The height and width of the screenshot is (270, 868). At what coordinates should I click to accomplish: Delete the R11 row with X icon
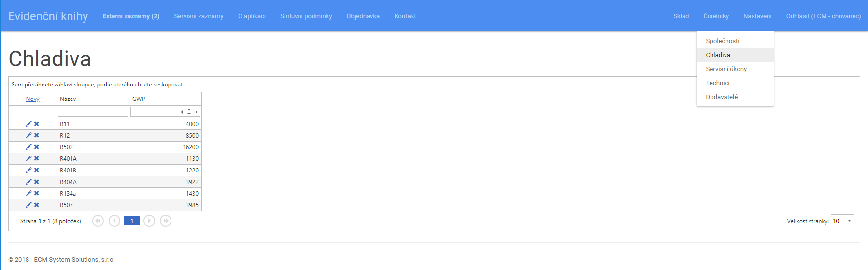point(36,124)
